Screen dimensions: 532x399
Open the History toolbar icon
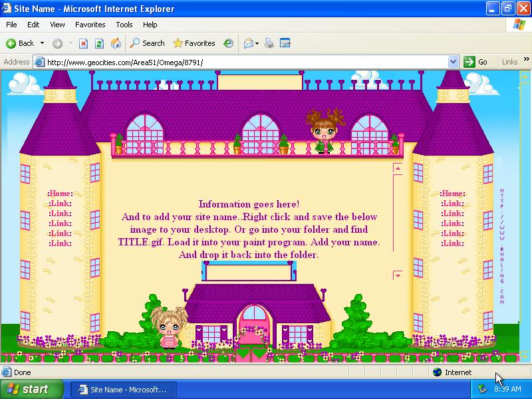point(229,43)
